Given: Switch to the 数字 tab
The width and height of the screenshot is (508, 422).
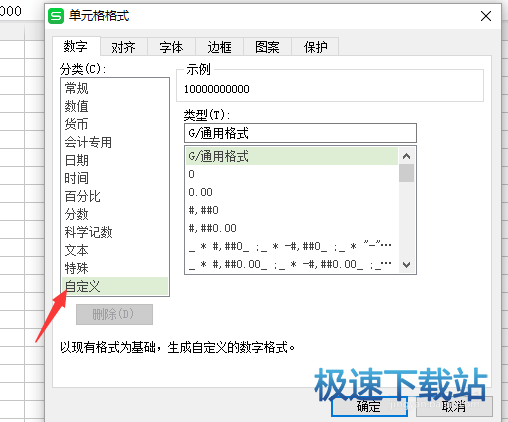Looking at the screenshot, I should (76, 46).
